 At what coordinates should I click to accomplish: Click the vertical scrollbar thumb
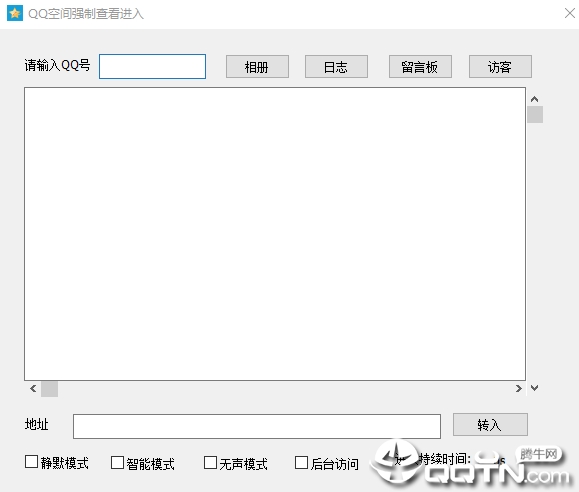click(535, 115)
